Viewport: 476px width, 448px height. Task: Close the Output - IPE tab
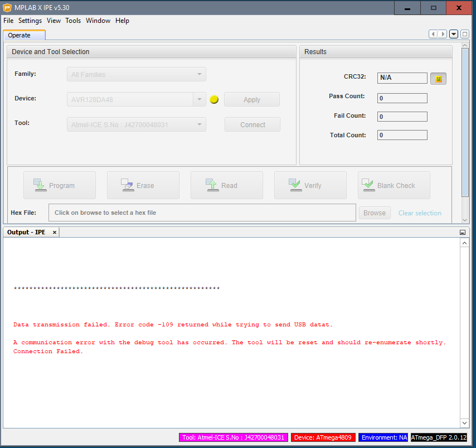55,232
